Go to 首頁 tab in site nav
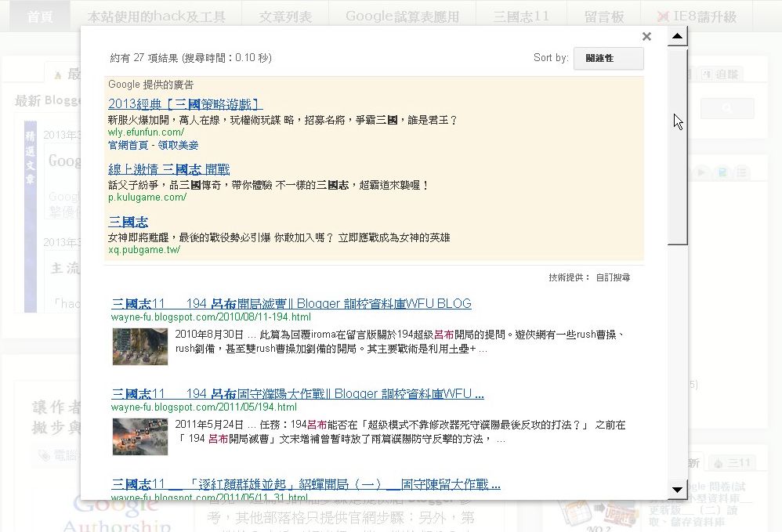Image resolution: width=782 pixels, height=532 pixels. (x=40, y=16)
